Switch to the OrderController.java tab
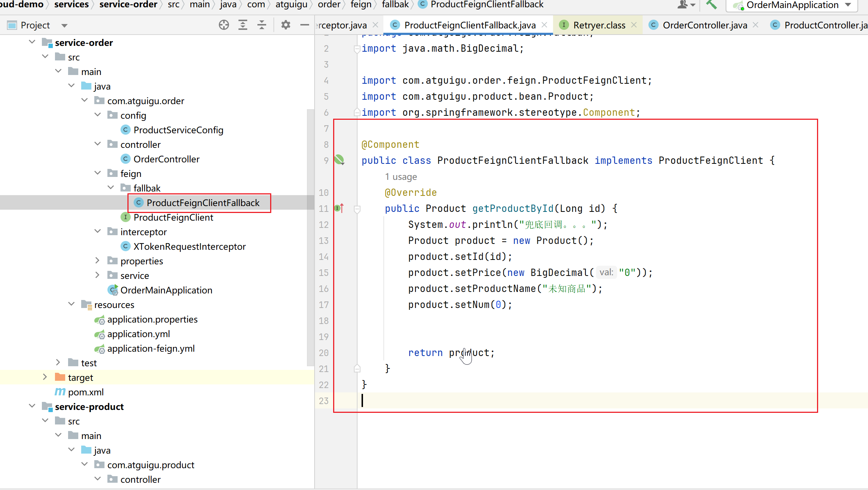 point(705,25)
